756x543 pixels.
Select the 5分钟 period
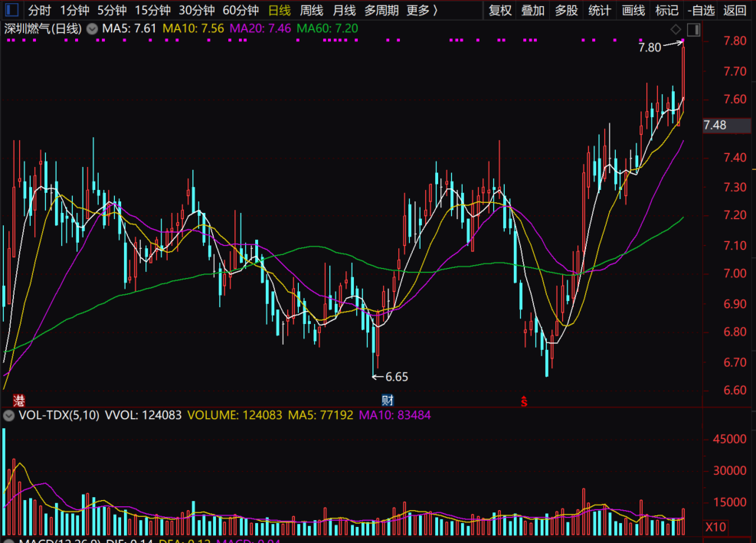(x=112, y=10)
